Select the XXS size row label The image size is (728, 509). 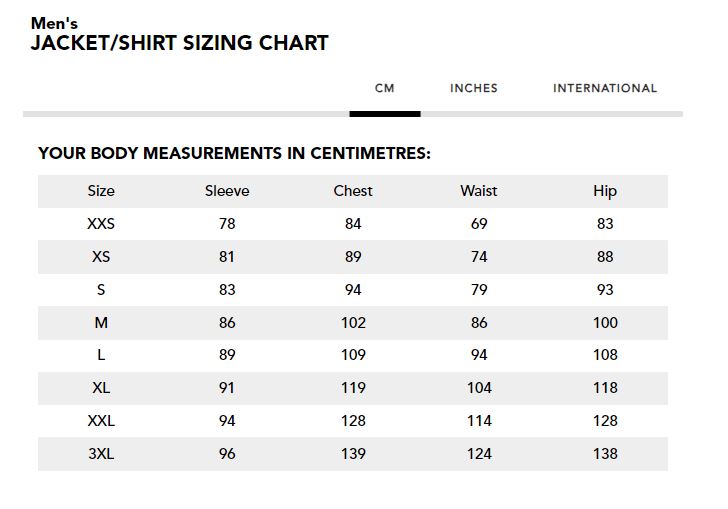point(101,224)
